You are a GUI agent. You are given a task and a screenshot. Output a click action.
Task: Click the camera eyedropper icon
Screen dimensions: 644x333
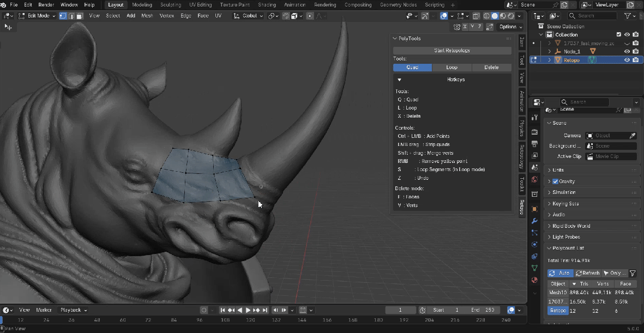[633, 136]
